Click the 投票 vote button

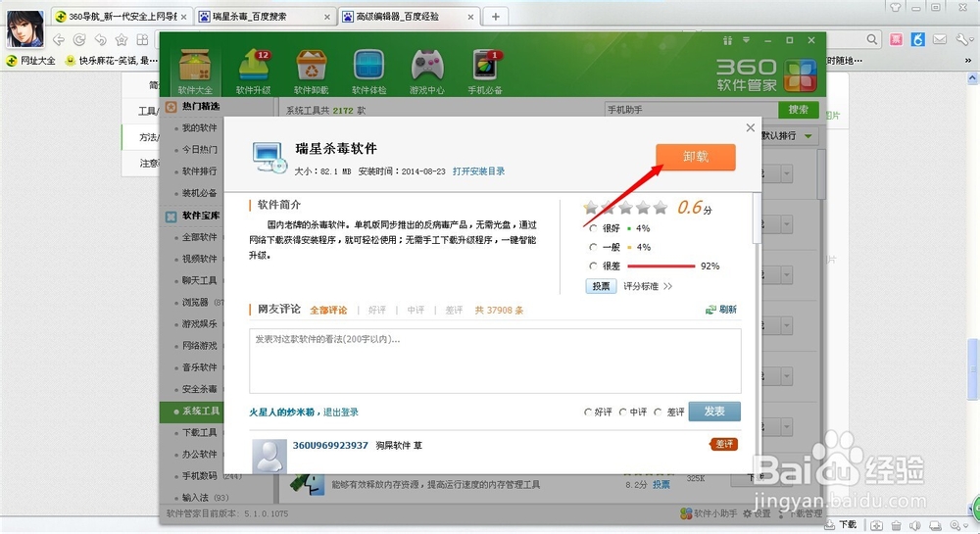click(x=602, y=286)
